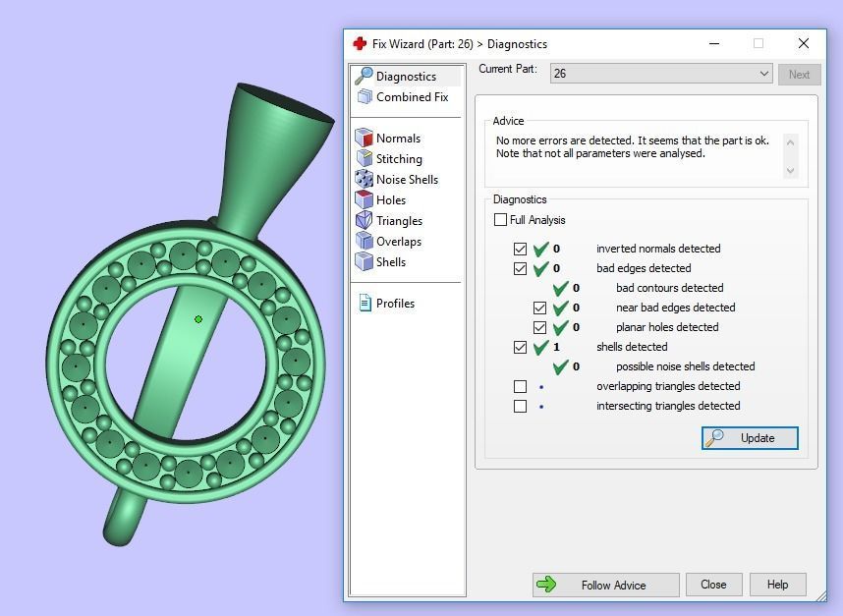Uncheck the inverted normals detected checkbox
Viewport: 843px width, 616px height.
click(x=520, y=249)
